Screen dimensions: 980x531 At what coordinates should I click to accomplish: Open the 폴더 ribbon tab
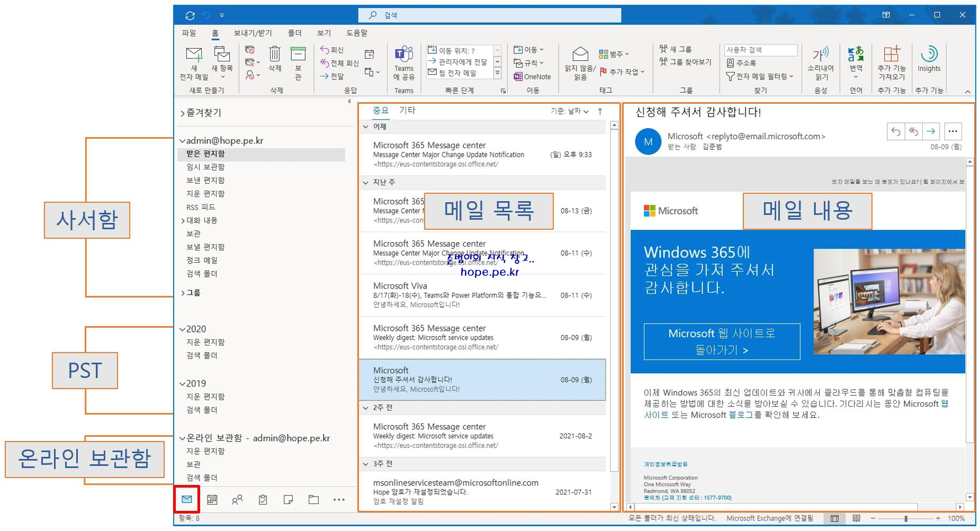click(x=295, y=33)
